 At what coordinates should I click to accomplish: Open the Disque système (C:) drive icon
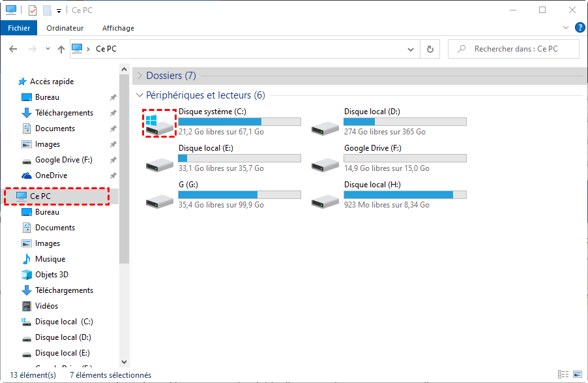160,123
